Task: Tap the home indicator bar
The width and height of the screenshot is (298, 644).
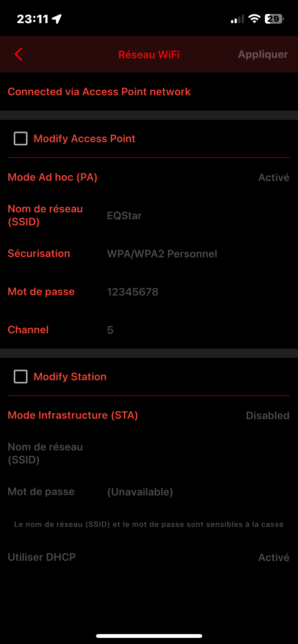Action: tap(149, 636)
